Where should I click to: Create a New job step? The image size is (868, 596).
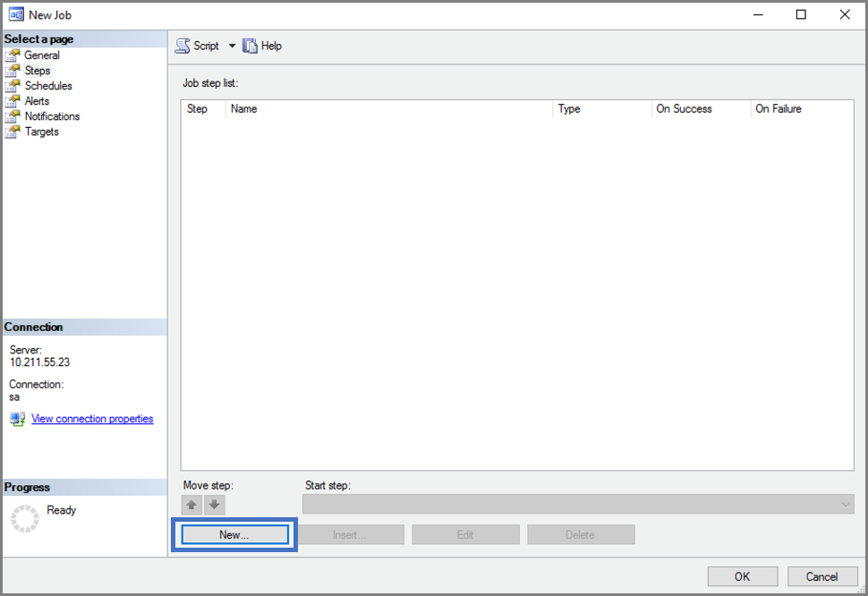(x=234, y=534)
